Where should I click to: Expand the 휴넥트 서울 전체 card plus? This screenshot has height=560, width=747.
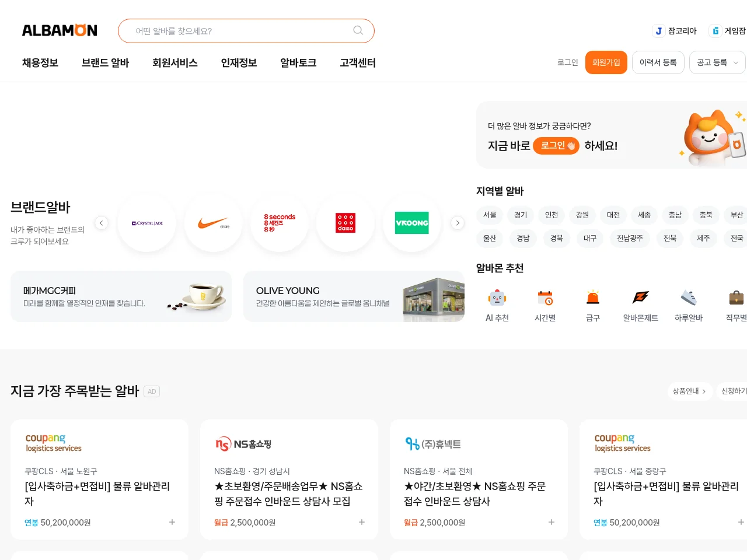[x=551, y=522]
